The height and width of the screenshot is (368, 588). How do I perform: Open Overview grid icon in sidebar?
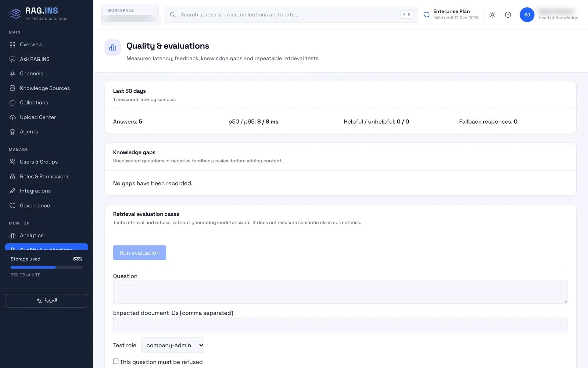point(12,45)
